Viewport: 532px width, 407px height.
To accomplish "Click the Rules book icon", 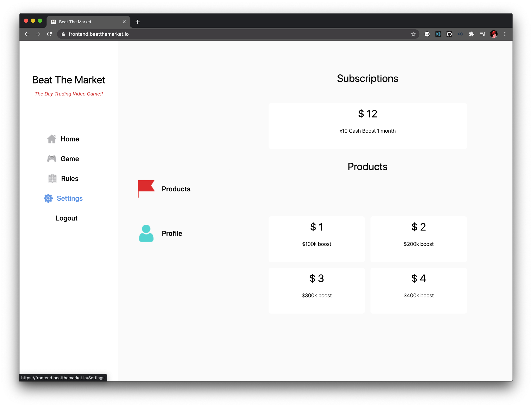I will (x=52, y=178).
